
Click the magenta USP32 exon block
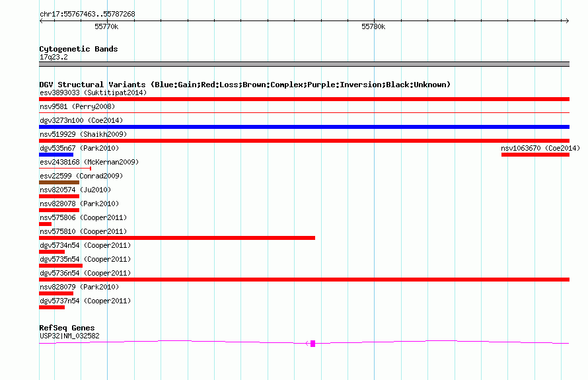point(312,344)
